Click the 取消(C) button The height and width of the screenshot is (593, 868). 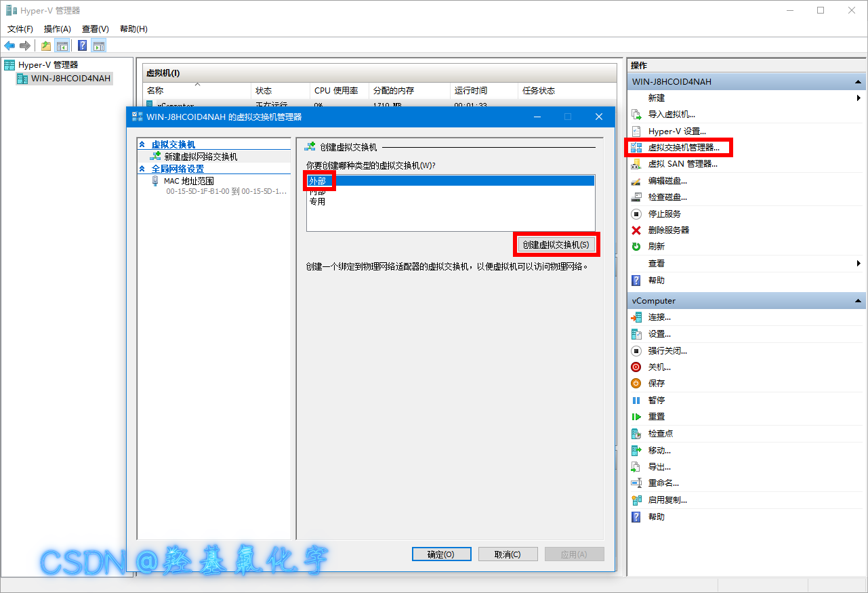[508, 554]
